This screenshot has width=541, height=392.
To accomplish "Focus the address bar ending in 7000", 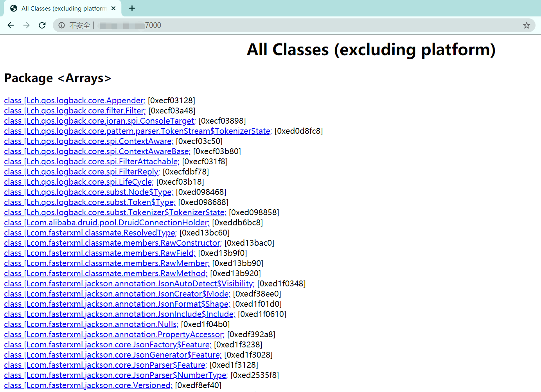I will point(293,25).
